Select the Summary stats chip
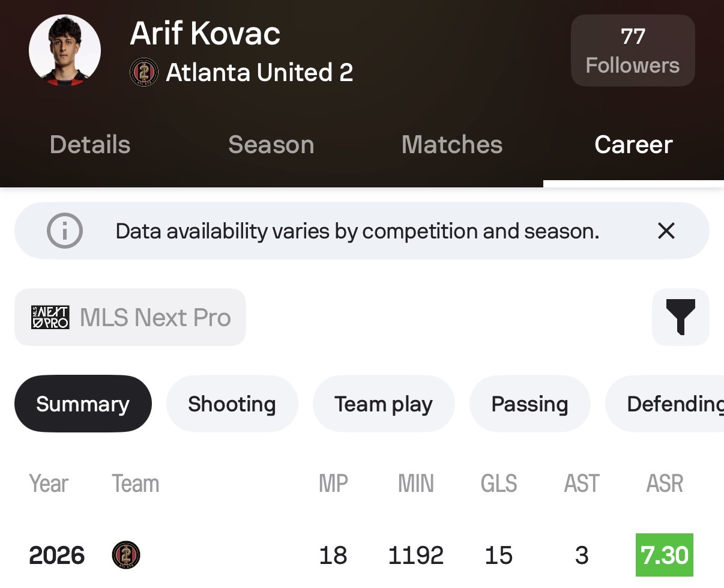This screenshot has width=724, height=588. [x=83, y=404]
